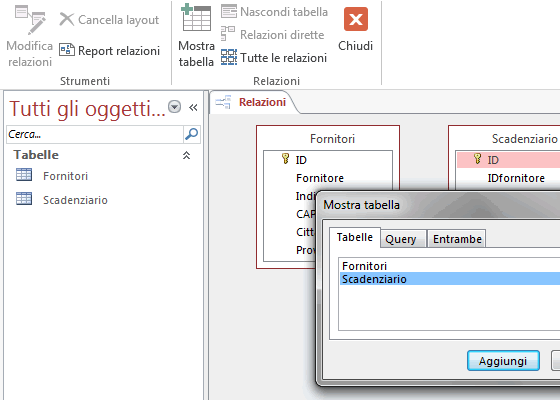Switch to the Relazioni document tab
This screenshot has height=400, width=560.
254,102
